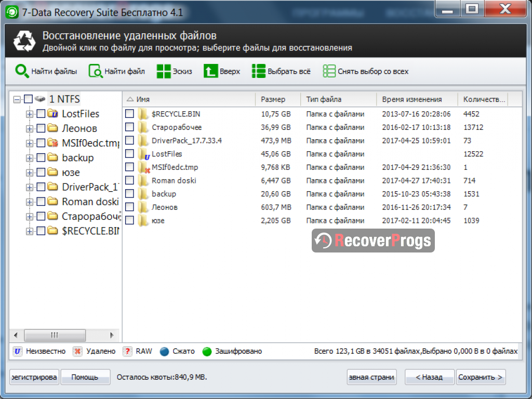Select the MSIf0edc.tmp row checkbox in list
Viewport: 532px width, 399px height.
coord(129,167)
